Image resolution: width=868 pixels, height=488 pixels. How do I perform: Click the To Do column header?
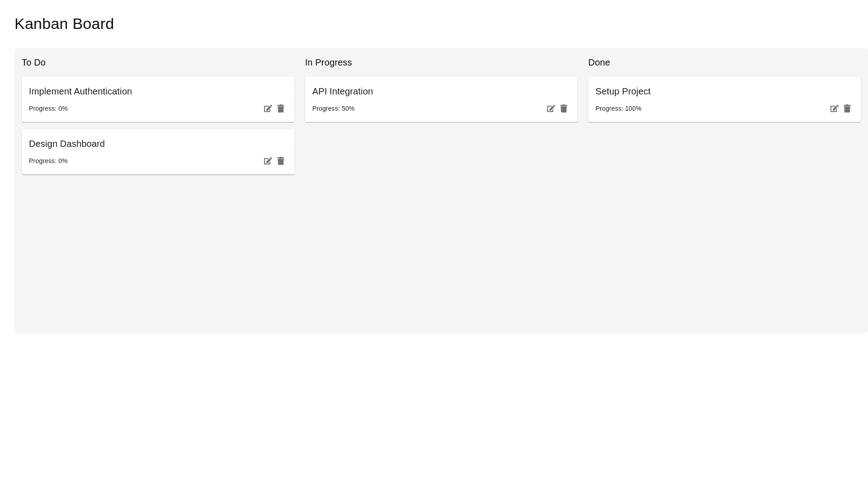click(33, 62)
